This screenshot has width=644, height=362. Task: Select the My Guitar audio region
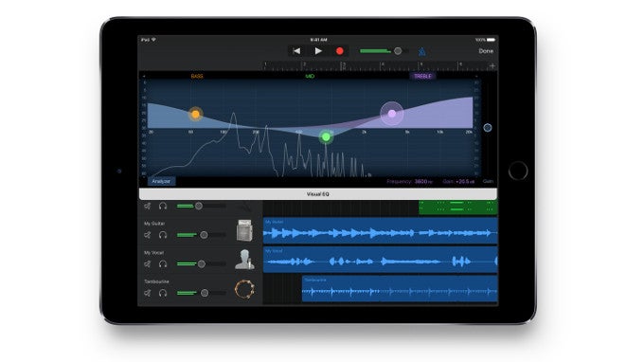381,231
